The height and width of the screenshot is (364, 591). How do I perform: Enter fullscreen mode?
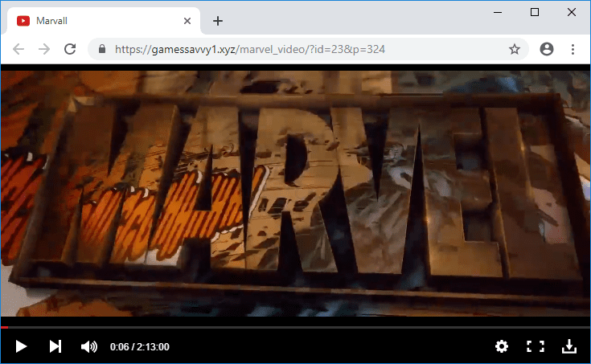[535, 346]
